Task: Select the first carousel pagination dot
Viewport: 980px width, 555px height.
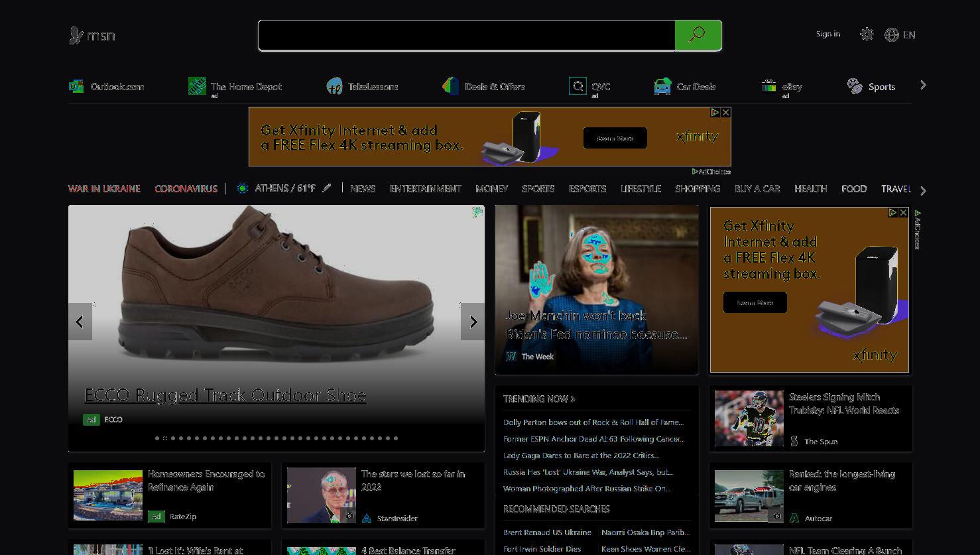Action: pos(157,438)
